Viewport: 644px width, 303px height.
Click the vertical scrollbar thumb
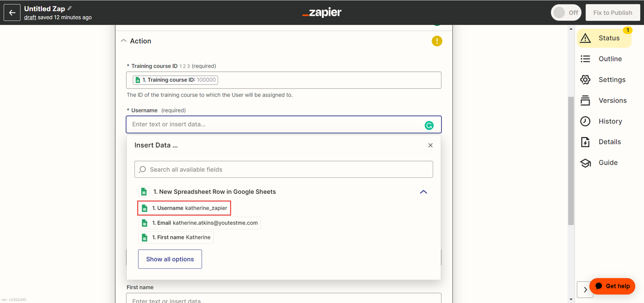571,161
